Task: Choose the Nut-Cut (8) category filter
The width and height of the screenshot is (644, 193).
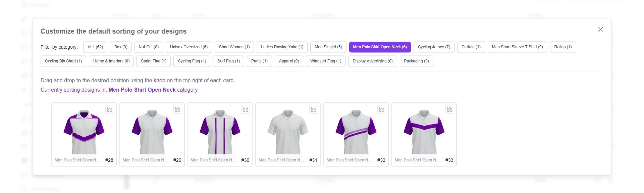Action: [x=149, y=47]
